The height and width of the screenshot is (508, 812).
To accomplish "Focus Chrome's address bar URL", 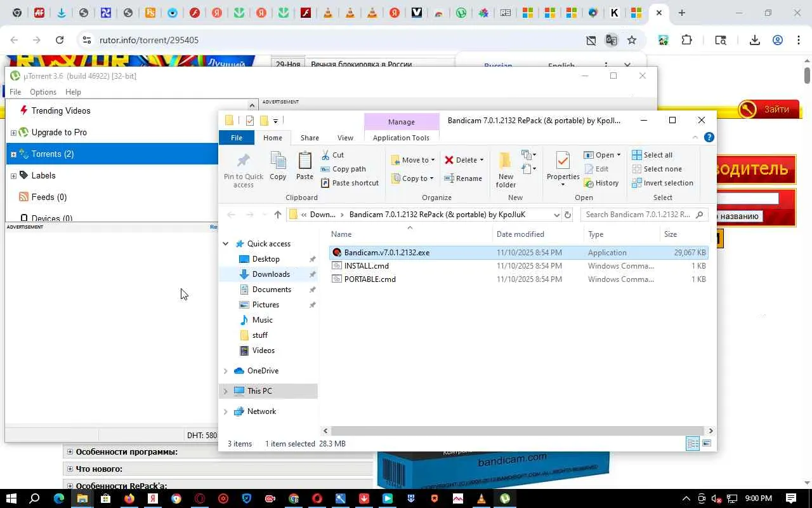I will pyautogui.click(x=149, y=40).
